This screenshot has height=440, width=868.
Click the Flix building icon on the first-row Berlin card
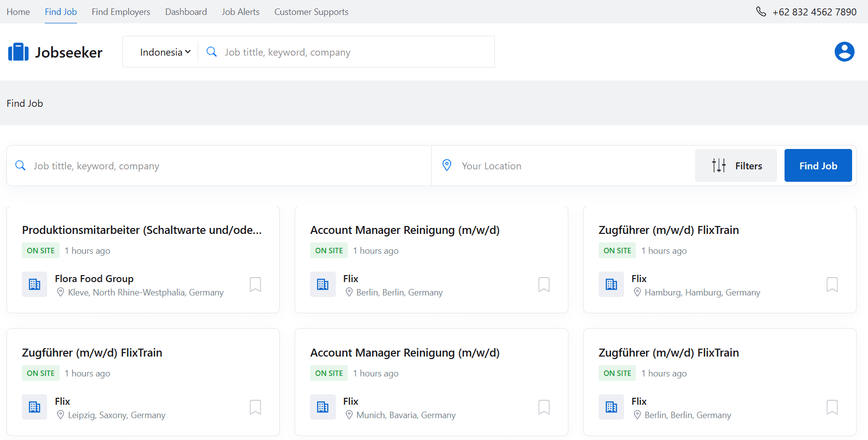click(x=323, y=285)
